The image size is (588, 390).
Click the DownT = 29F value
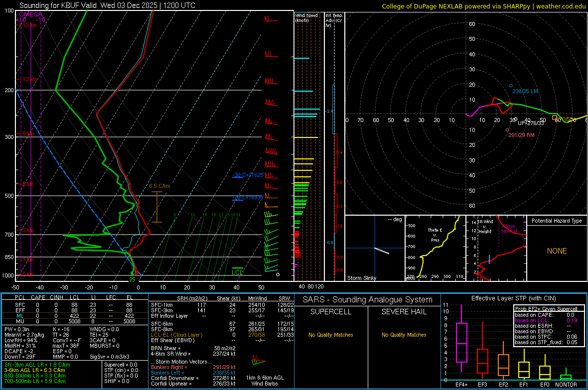20,357
